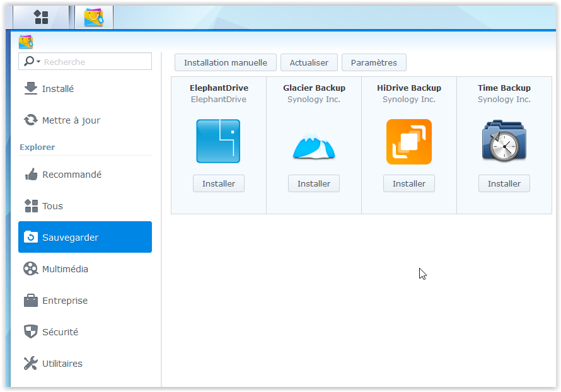Expand the search magnifier dropdown arrow

pyautogui.click(x=38, y=62)
